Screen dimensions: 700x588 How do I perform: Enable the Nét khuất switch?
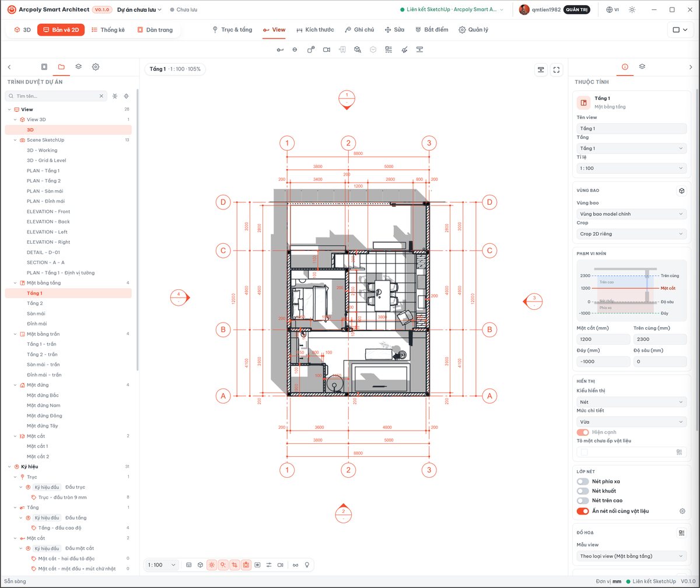pyautogui.click(x=583, y=491)
